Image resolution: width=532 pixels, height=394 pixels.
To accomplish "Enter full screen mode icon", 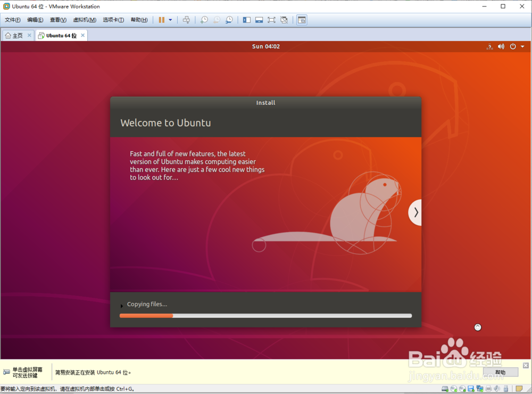I will (x=271, y=20).
